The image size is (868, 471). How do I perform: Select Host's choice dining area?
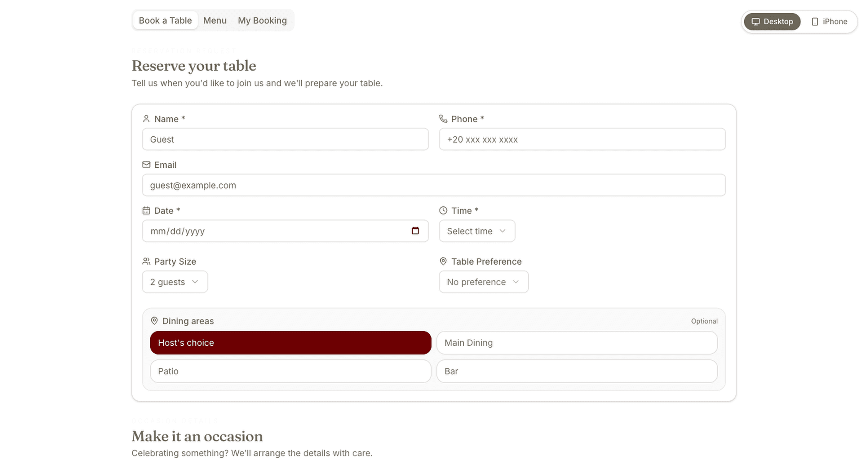click(290, 343)
